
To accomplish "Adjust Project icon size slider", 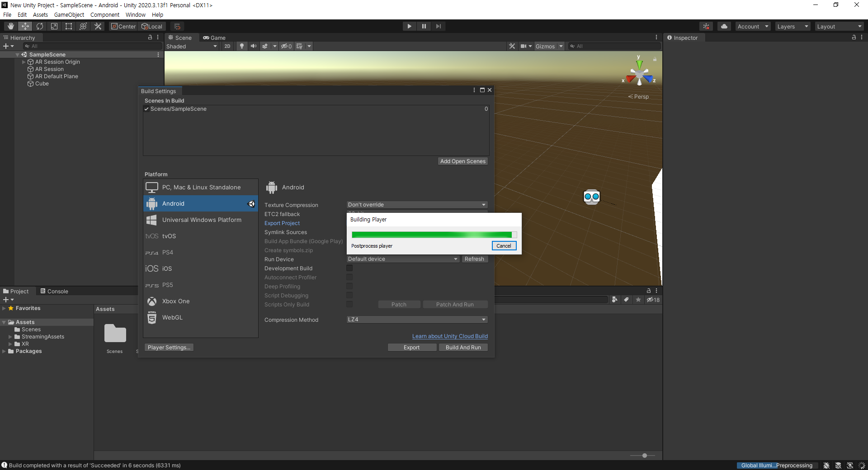I will [645, 456].
